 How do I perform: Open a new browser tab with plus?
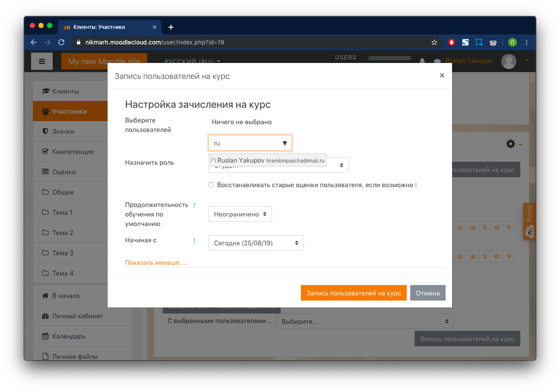pyautogui.click(x=171, y=27)
